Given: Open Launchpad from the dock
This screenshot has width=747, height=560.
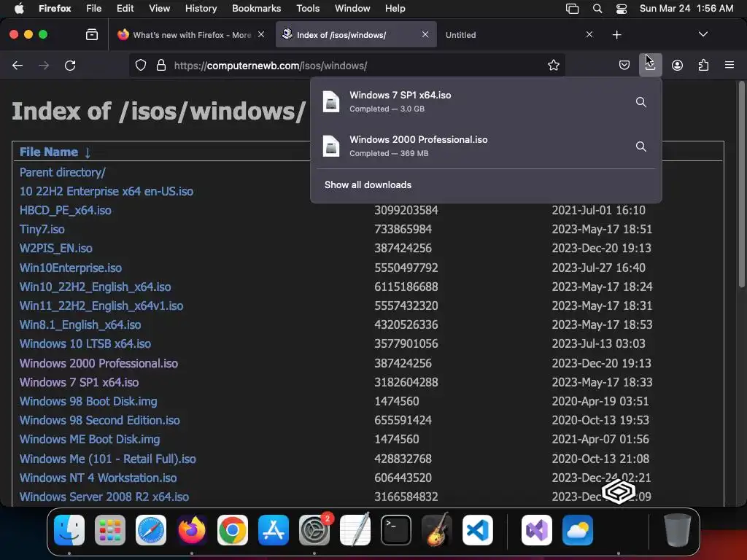Looking at the screenshot, I should 110,530.
